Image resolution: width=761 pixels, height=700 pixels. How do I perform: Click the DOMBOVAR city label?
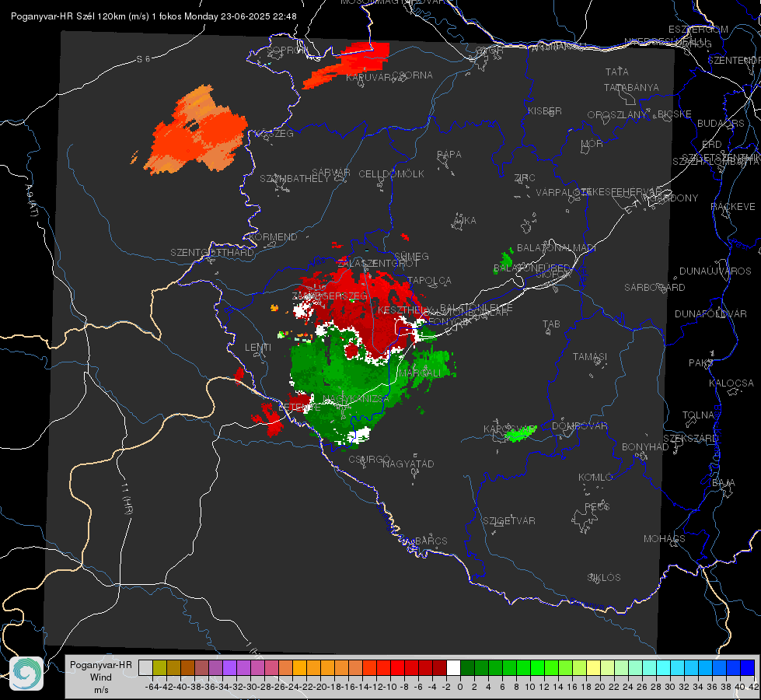pyautogui.click(x=579, y=426)
